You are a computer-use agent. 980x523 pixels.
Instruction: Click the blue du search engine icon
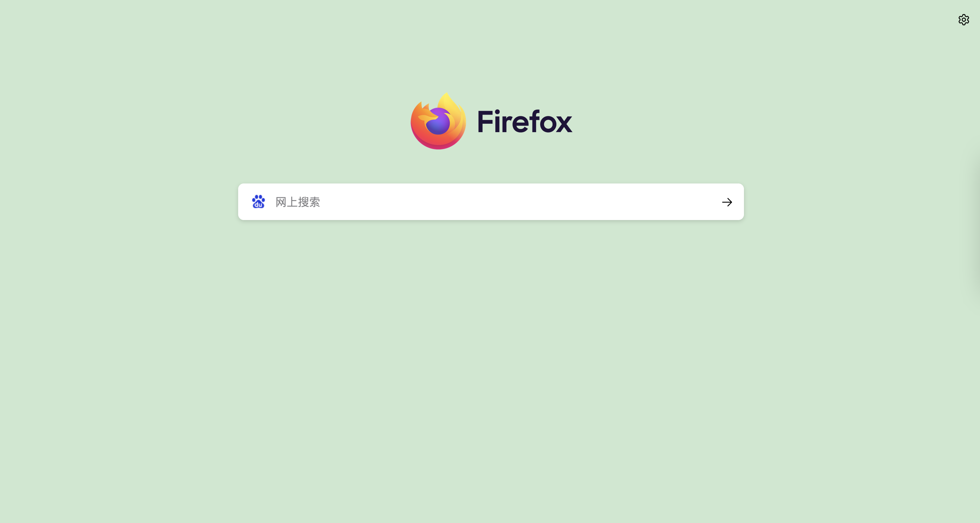click(258, 202)
